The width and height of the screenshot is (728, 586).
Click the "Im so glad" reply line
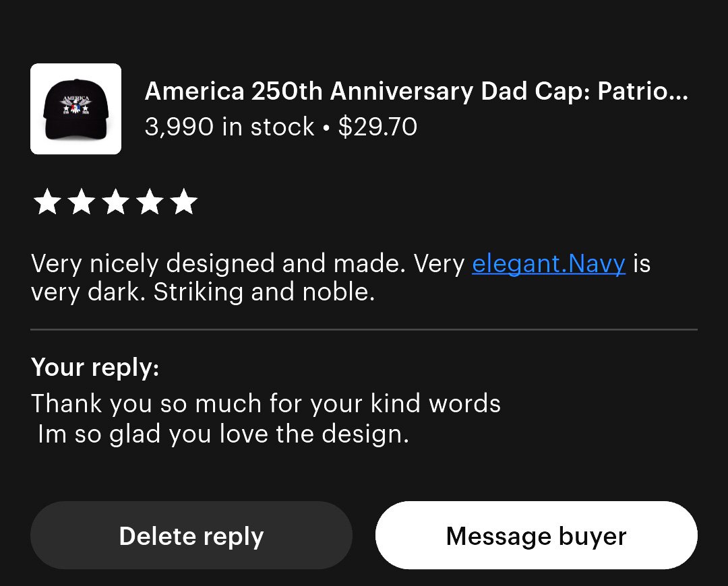[223, 434]
